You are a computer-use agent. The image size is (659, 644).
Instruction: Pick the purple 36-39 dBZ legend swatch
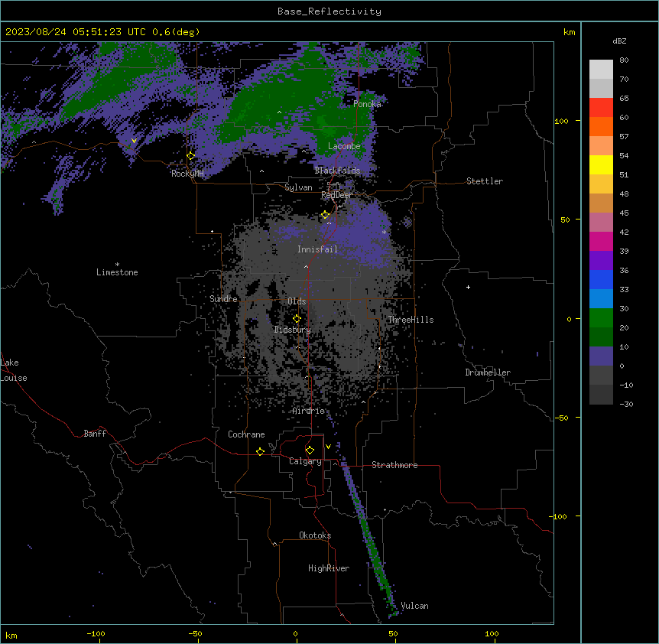601,261
